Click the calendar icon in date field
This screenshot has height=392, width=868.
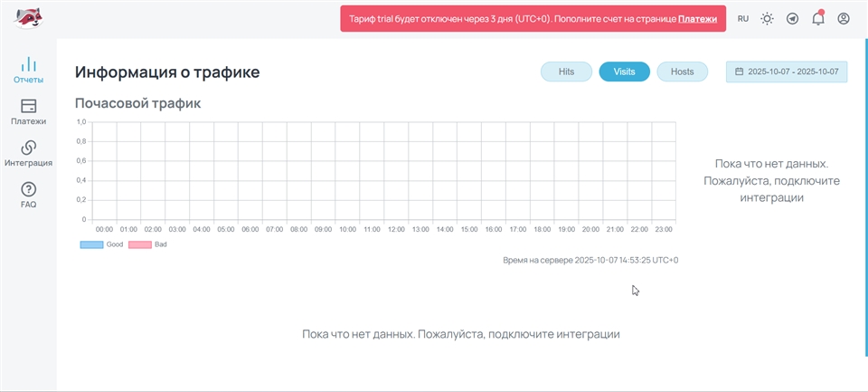(x=739, y=72)
